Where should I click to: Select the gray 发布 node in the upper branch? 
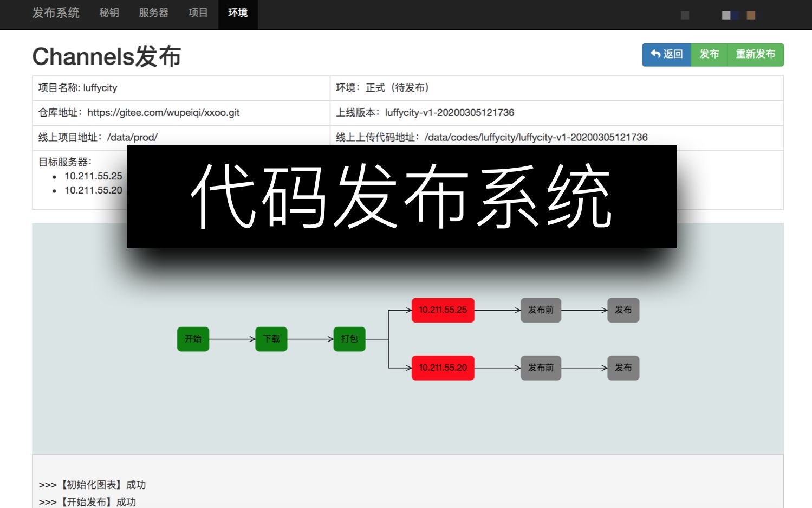pyautogui.click(x=623, y=310)
